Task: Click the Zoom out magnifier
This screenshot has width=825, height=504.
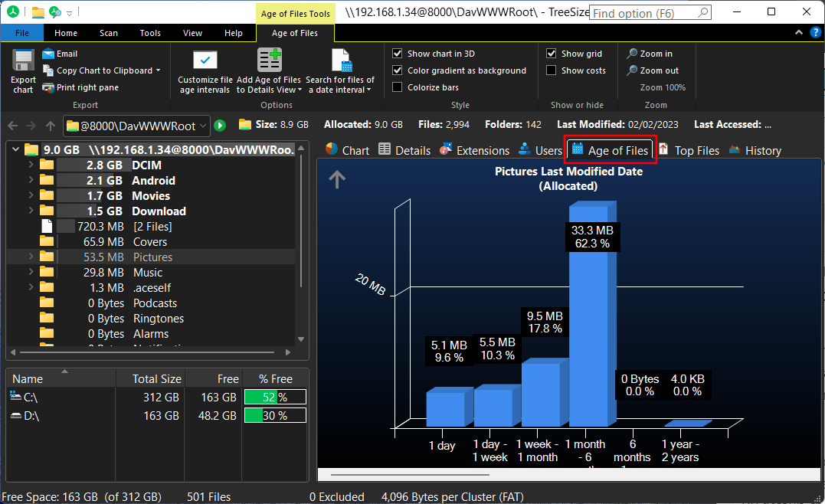Action: [x=633, y=70]
